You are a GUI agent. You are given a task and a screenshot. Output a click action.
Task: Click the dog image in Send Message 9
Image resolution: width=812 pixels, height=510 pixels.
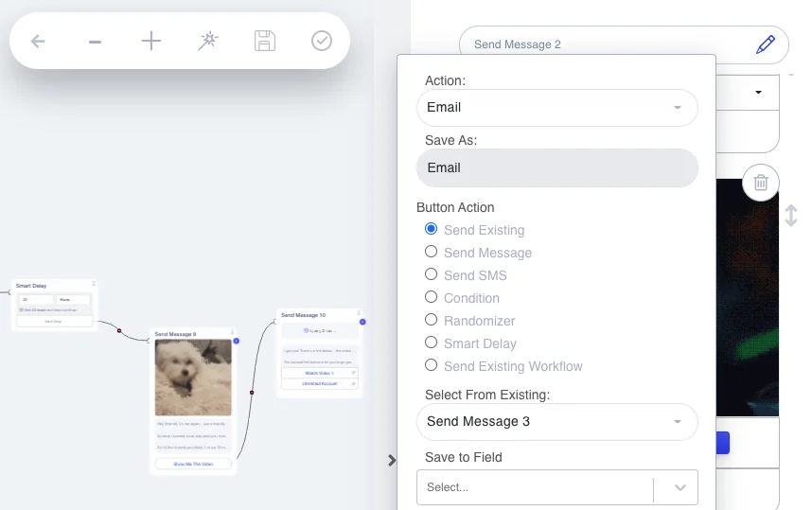(193, 377)
